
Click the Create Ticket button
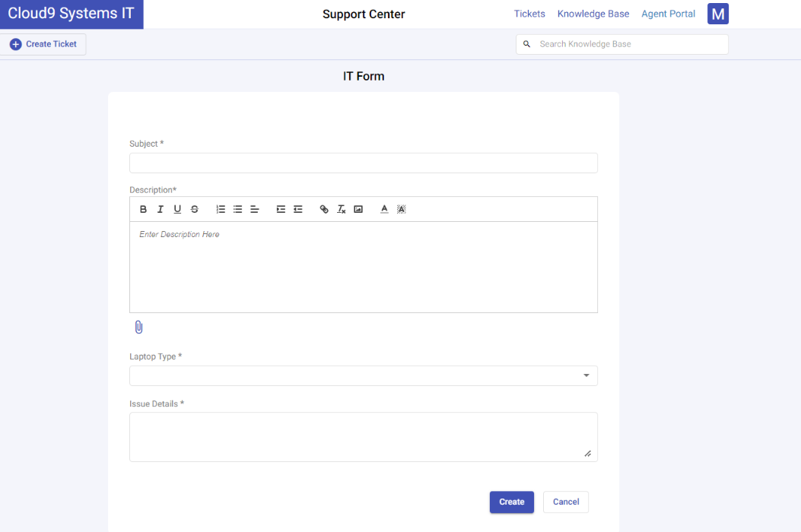coord(43,43)
